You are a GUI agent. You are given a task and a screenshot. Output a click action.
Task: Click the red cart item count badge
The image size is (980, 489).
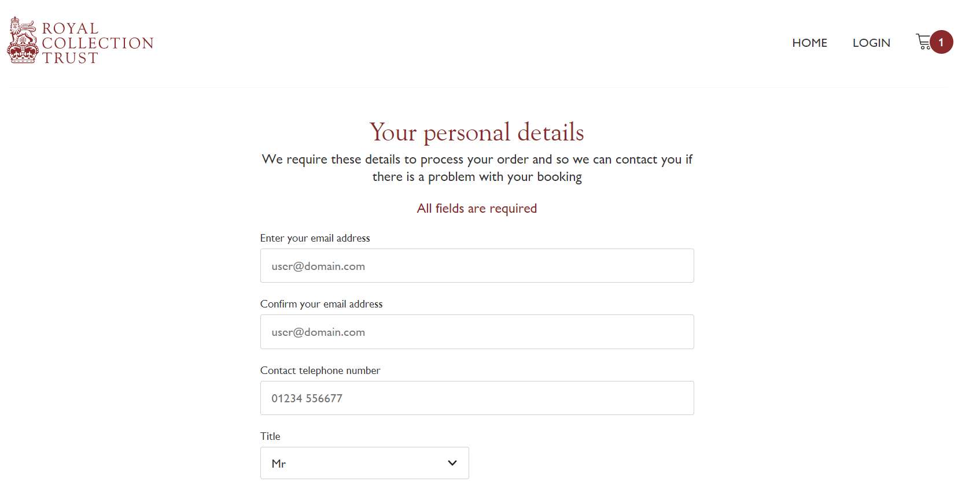(941, 42)
